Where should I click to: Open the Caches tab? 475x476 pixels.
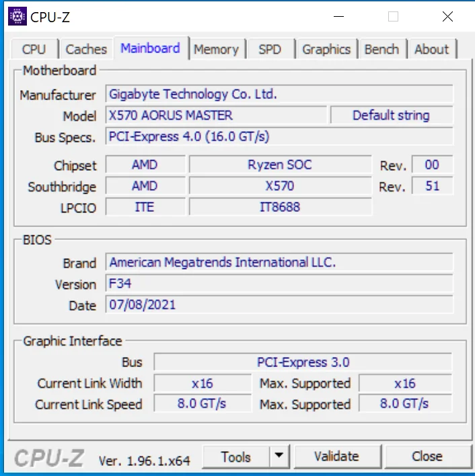click(x=86, y=49)
